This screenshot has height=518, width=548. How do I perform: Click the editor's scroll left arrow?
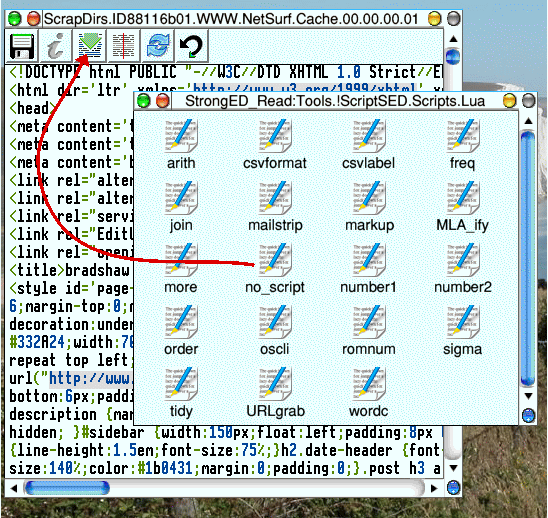pyautogui.click(x=14, y=488)
